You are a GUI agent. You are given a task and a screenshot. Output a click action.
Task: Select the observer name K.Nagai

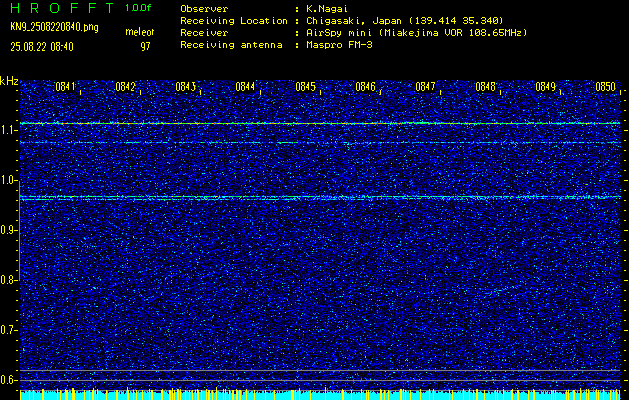click(x=325, y=9)
